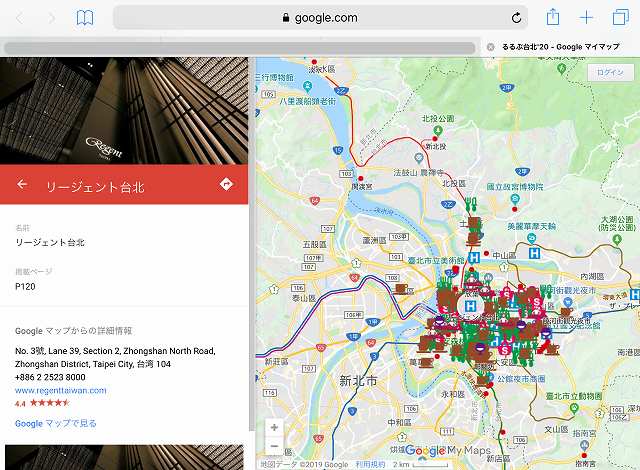640x470 pixels.
Task: Reload the page in address bar
Action: [x=516, y=18]
